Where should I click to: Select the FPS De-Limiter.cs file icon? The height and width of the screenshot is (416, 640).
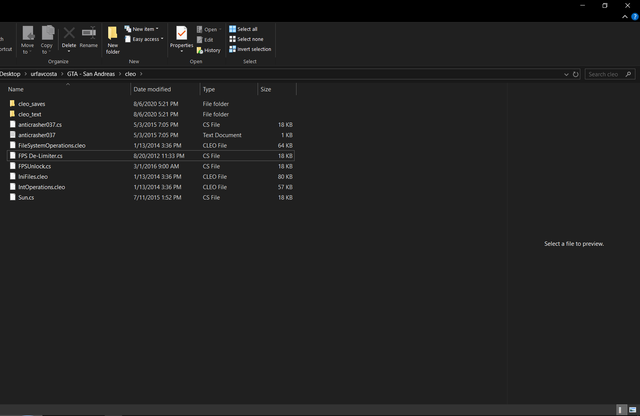[x=13, y=156]
